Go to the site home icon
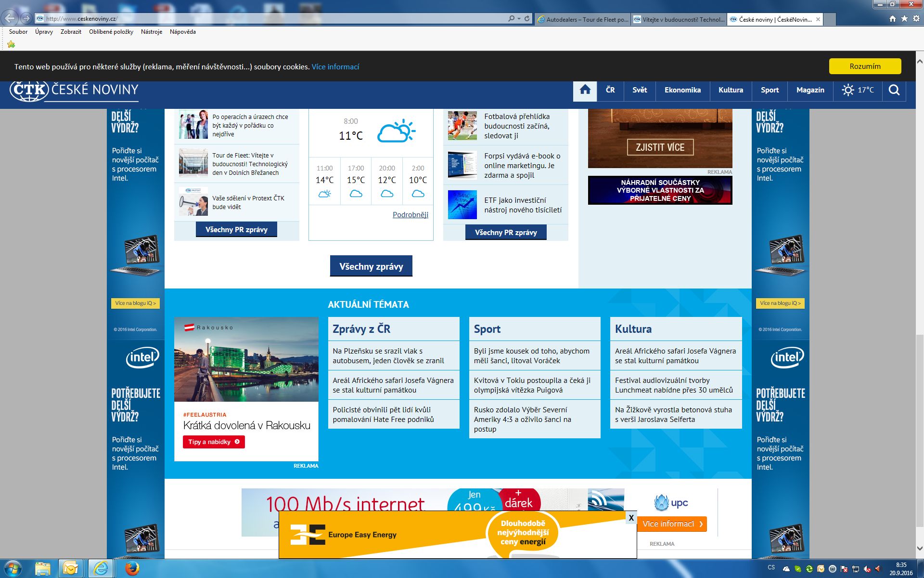924x578 pixels. [585, 90]
